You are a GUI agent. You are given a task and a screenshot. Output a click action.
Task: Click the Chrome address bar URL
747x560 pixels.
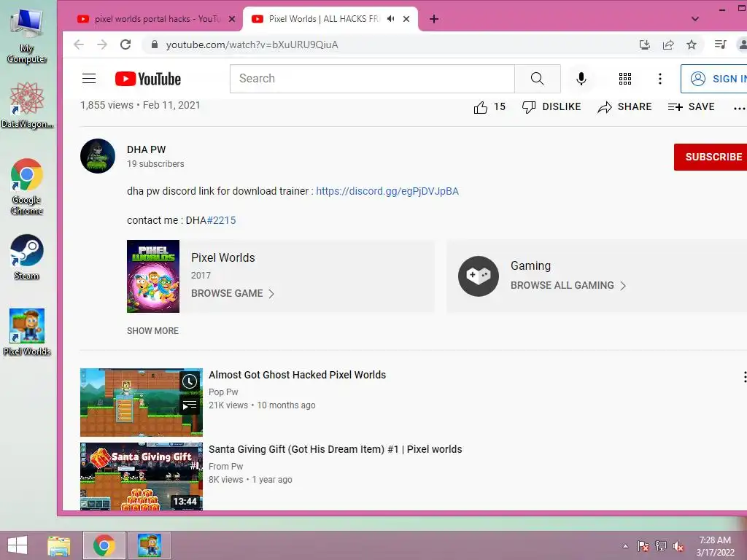[252, 44]
